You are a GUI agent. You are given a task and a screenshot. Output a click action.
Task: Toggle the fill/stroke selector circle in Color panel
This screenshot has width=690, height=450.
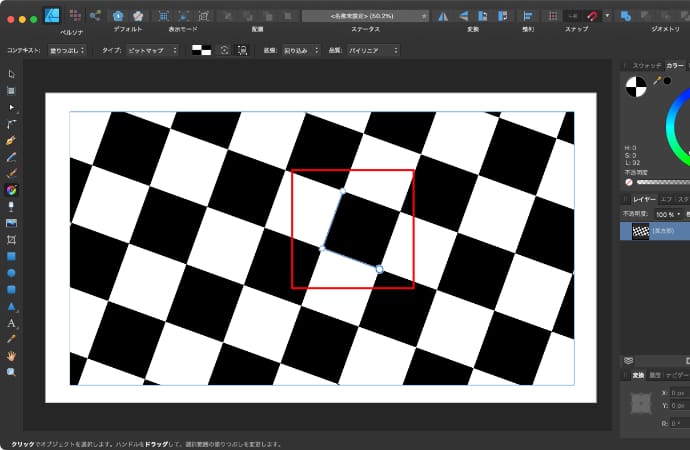(635, 88)
